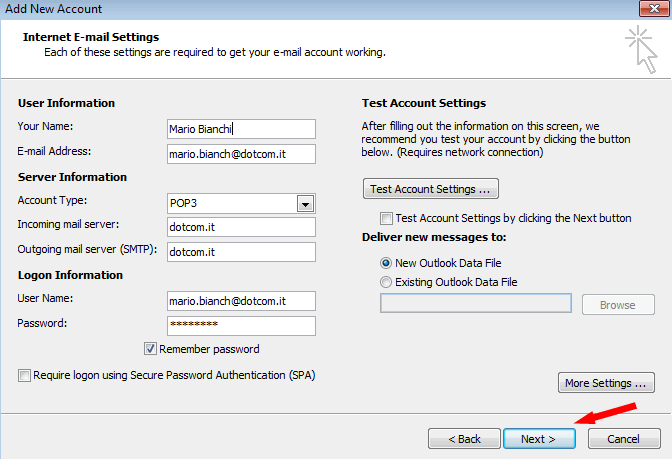672x459 pixels.
Task: Click the E-mail Address input field
Action: click(241, 154)
